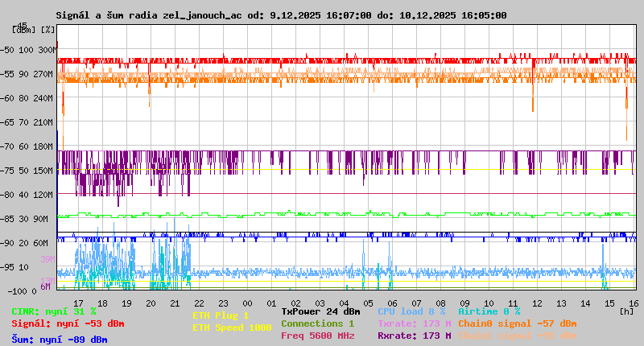The height and width of the screenshot is (346, 644).
Task: Click the [h] hours unit label
Action: [626, 311]
